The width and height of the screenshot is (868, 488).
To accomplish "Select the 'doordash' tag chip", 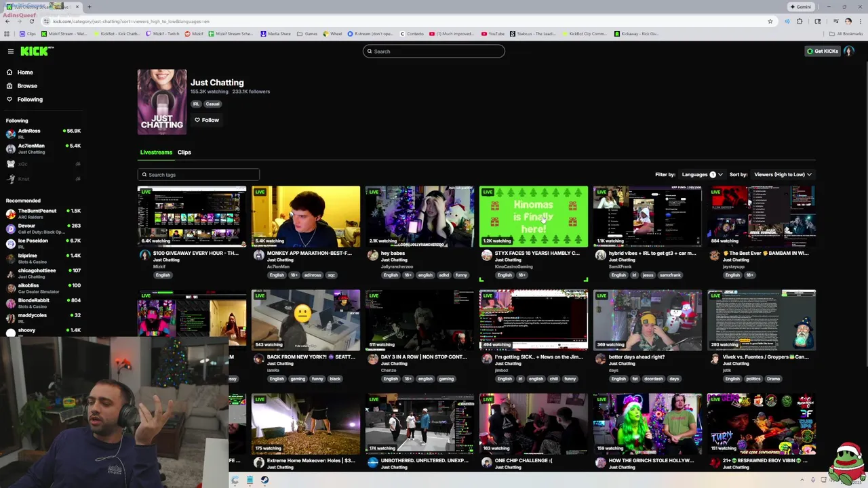I will pos(653,379).
